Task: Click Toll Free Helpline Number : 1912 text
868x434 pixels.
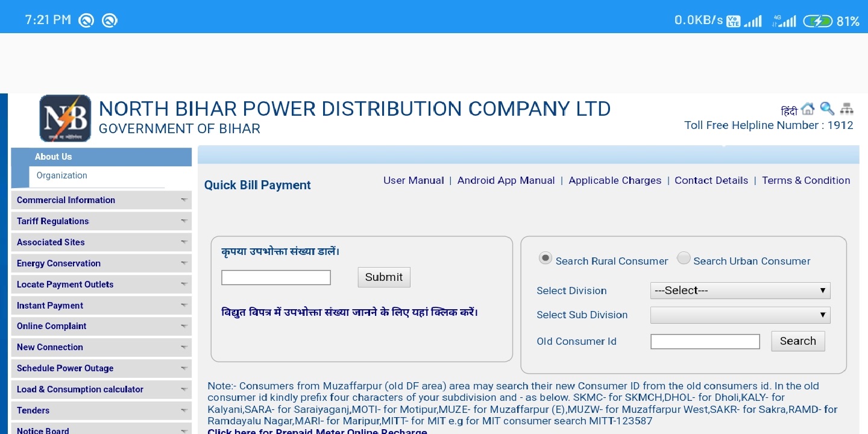Action: pyautogui.click(x=769, y=125)
